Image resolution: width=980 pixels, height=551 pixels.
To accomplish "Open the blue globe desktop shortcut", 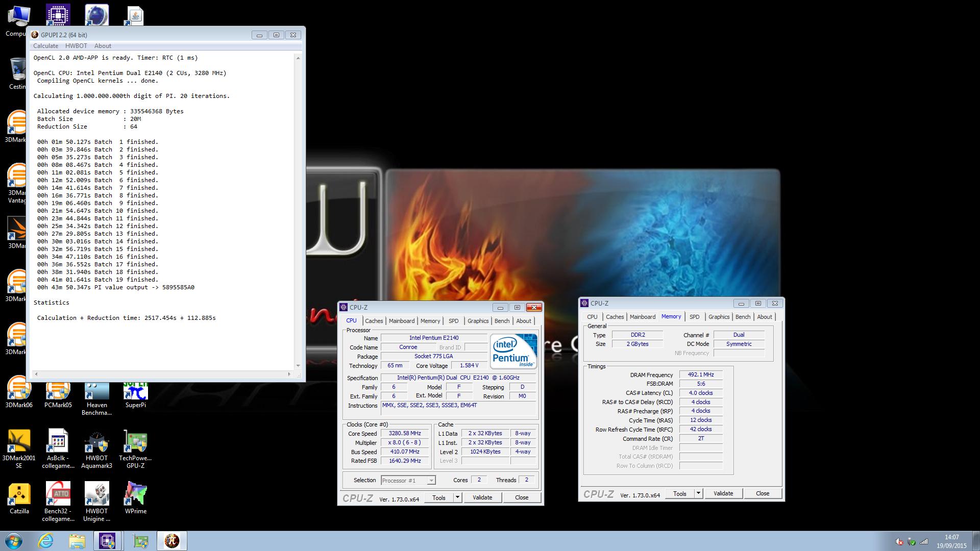I will tap(96, 14).
